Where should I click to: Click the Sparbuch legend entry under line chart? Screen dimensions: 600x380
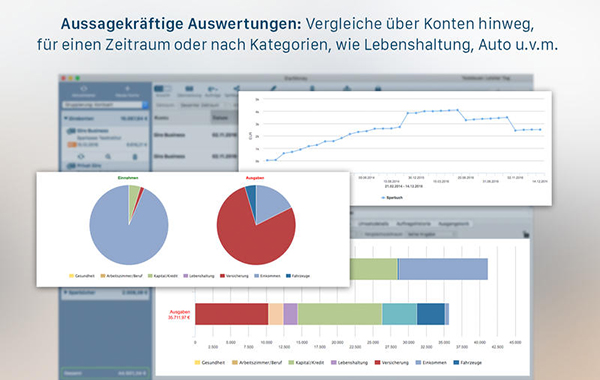(x=392, y=198)
